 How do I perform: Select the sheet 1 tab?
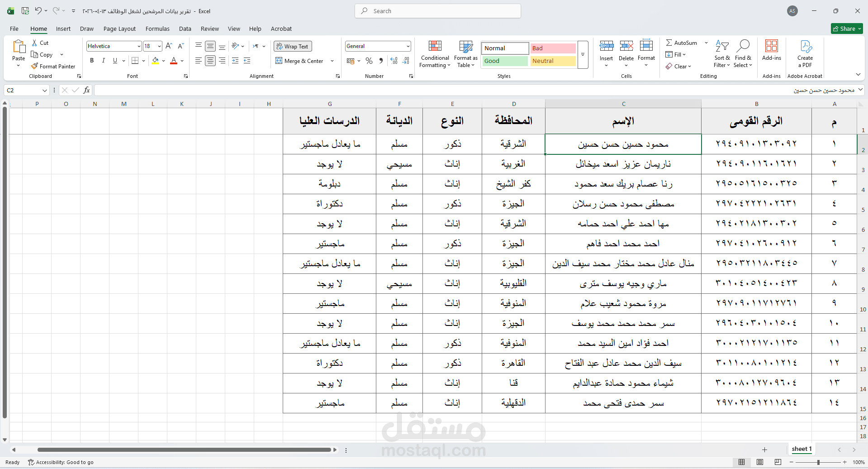pyautogui.click(x=802, y=449)
